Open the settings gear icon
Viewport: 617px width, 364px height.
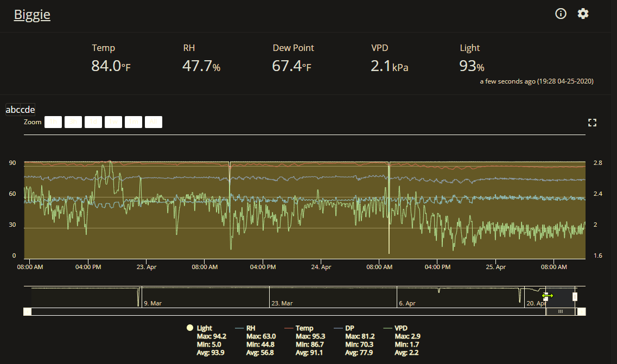(583, 14)
